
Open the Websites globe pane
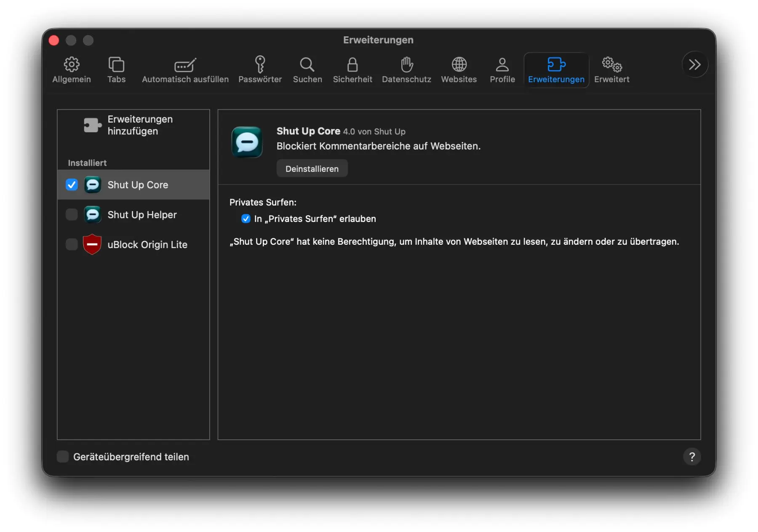point(459,70)
